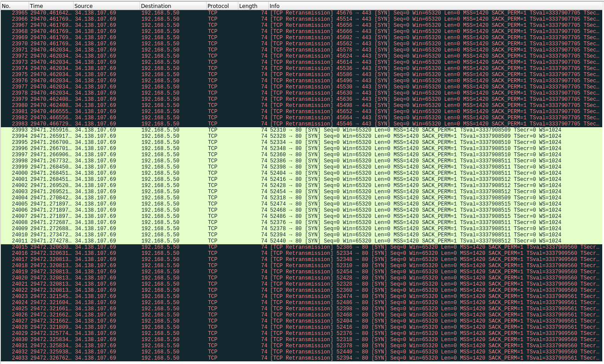Click the Destination column header
The image size is (604, 364).
pos(173,6)
